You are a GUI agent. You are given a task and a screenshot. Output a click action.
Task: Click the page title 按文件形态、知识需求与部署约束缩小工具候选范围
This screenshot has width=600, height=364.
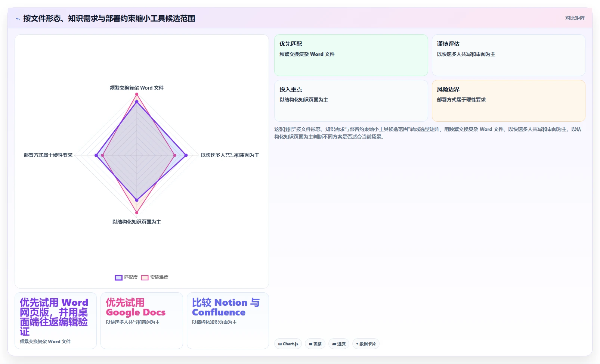109,18
